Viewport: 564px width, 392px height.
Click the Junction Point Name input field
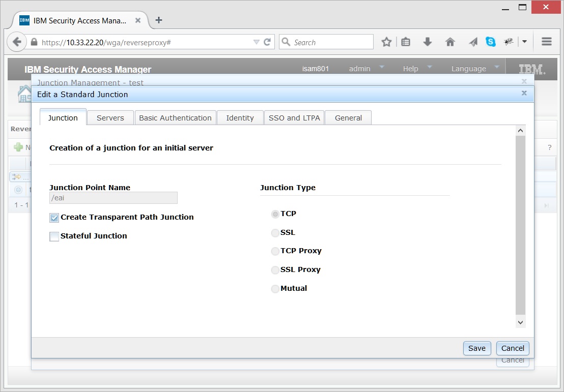pos(113,198)
